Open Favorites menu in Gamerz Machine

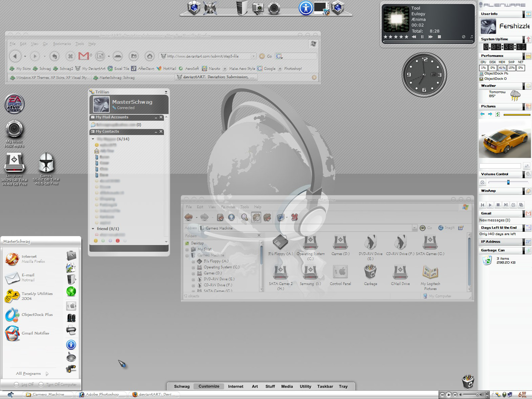[x=228, y=207]
